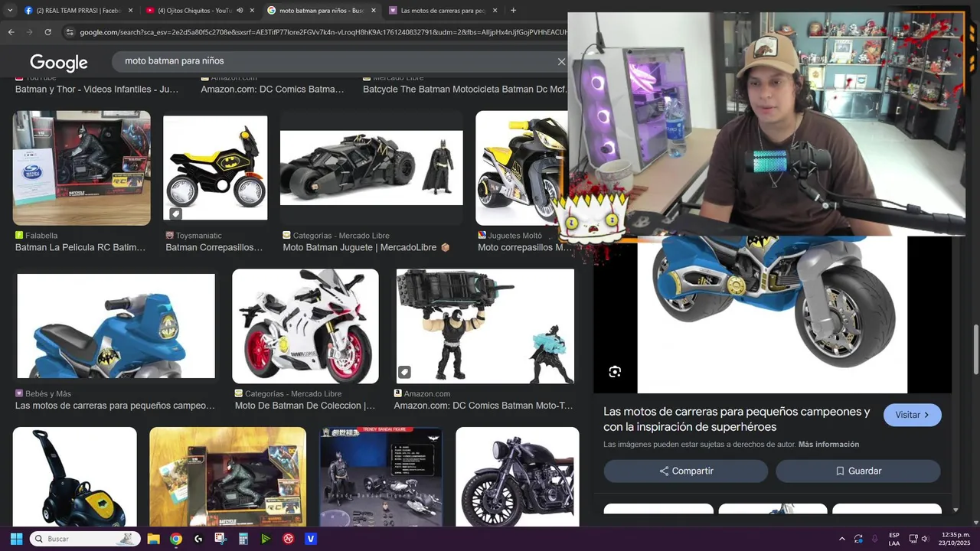Open the Falabella Batman RC Batimóvil thumbnail

pos(82,168)
